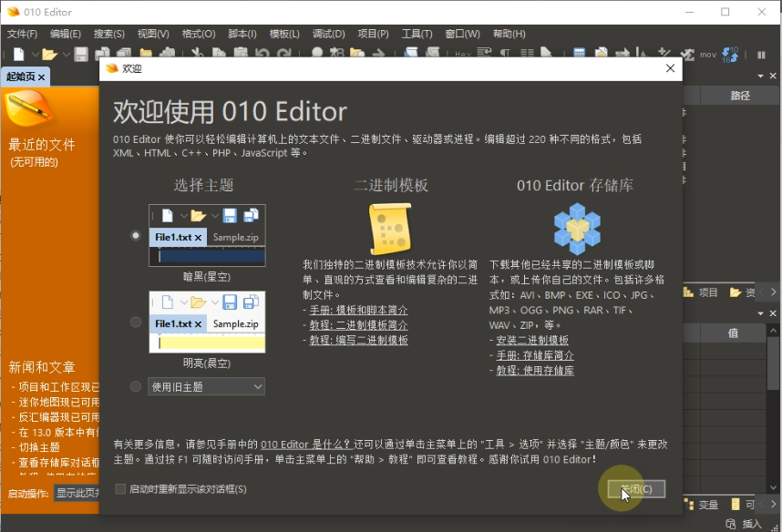Close the lower right 值 panel
Screen dimensions: 782x532
click(x=773, y=313)
